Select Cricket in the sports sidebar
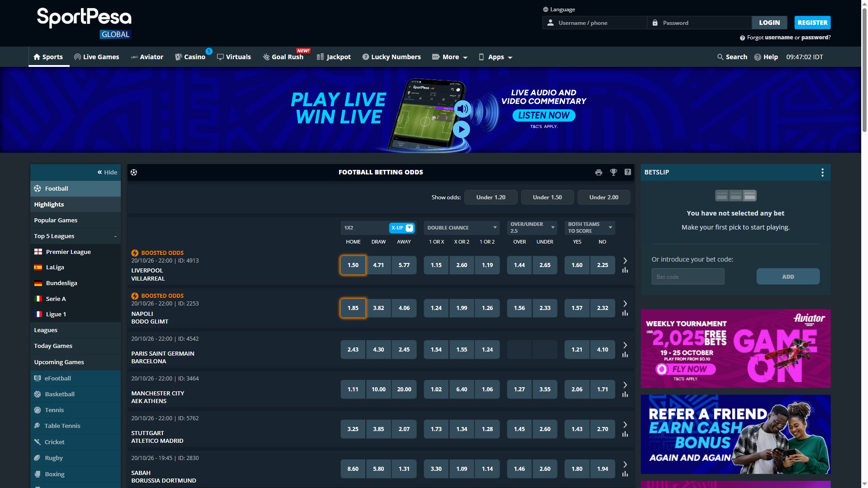The image size is (868, 488). coord(75,442)
